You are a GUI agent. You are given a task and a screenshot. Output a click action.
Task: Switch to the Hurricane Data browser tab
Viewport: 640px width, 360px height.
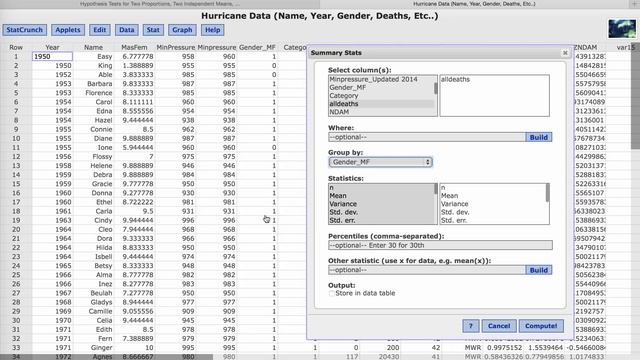pyautogui.click(x=474, y=4)
